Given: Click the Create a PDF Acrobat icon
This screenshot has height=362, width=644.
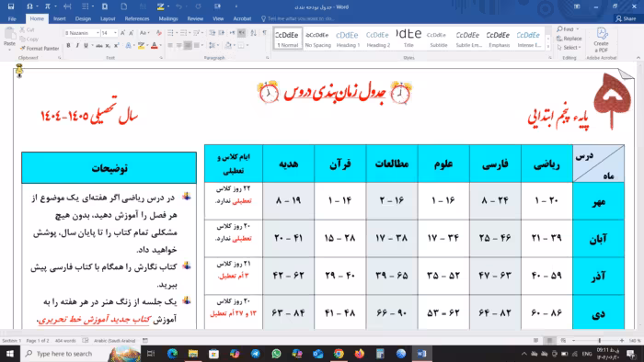Looking at the screenshot, I should [601, 40].
